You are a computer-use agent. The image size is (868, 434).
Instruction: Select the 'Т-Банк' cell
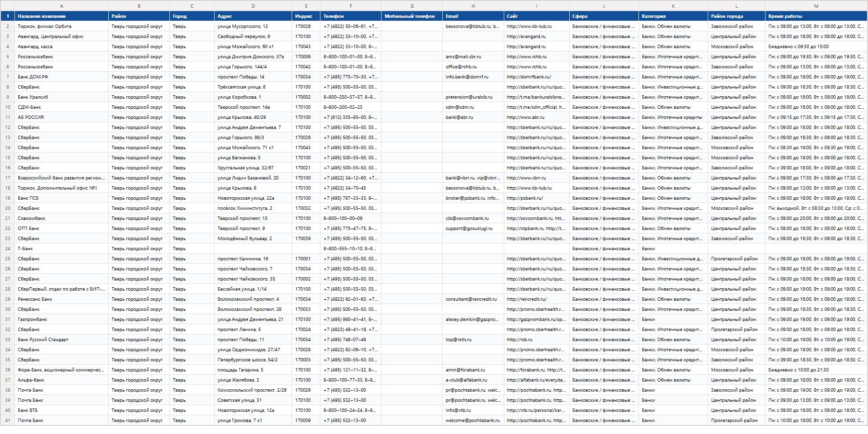[62, 249]
